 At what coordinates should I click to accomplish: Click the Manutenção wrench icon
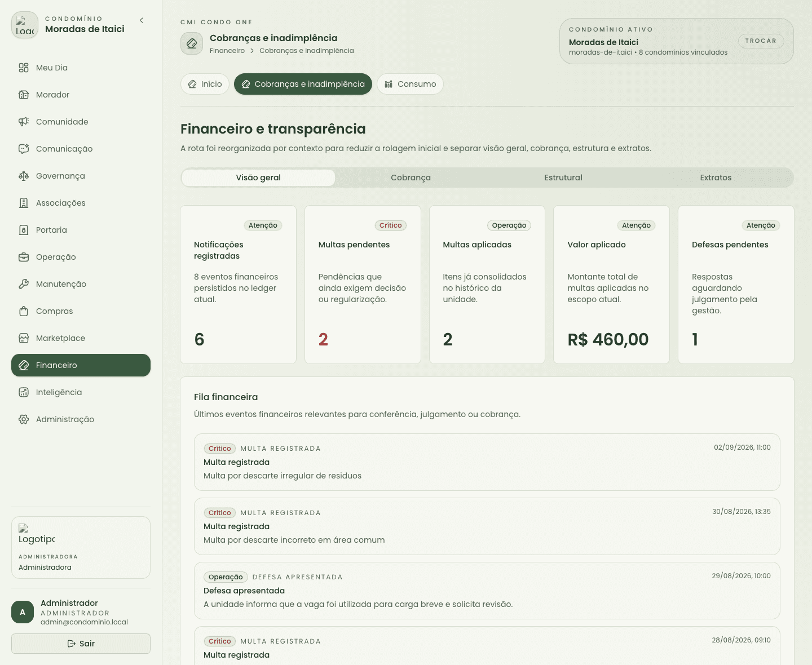tap(24, 284)
